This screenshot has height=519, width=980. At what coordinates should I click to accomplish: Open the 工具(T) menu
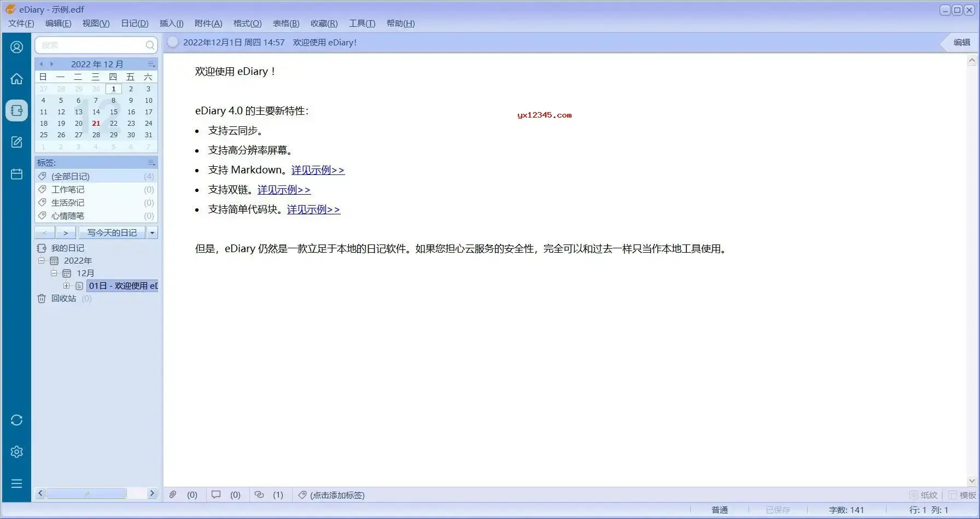[362, 24]
